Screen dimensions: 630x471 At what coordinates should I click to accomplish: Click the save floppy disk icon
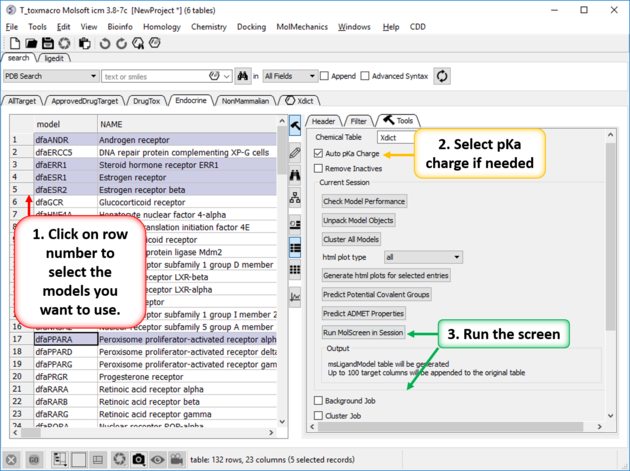[48, 44]
